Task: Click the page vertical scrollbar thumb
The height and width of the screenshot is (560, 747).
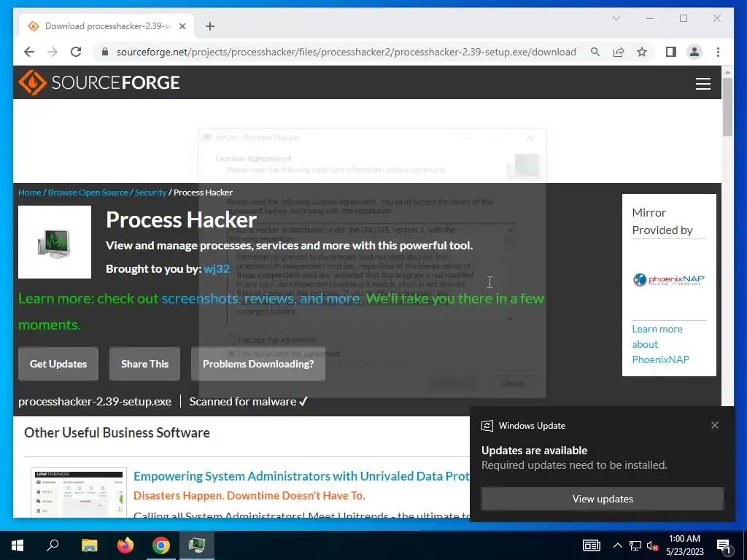Action: pyautogui.click(x=727, y=107)
